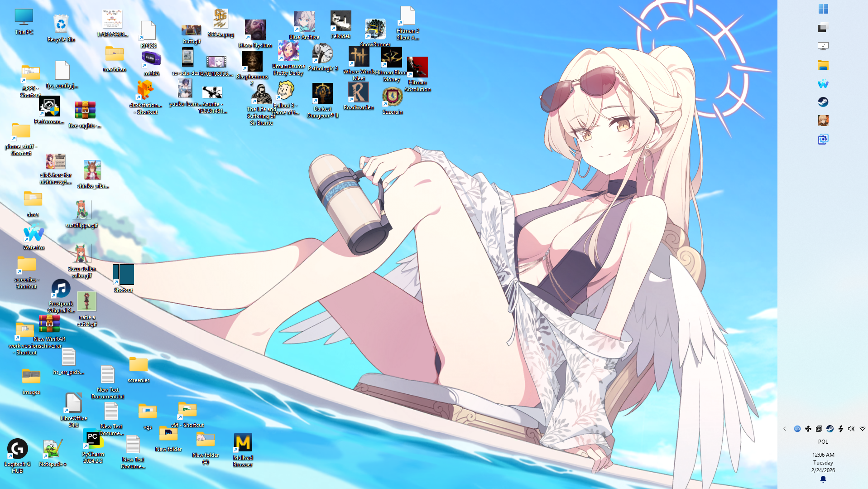Select the phone_stuff shortcut folder
The image size is (868, 489).
21,140
